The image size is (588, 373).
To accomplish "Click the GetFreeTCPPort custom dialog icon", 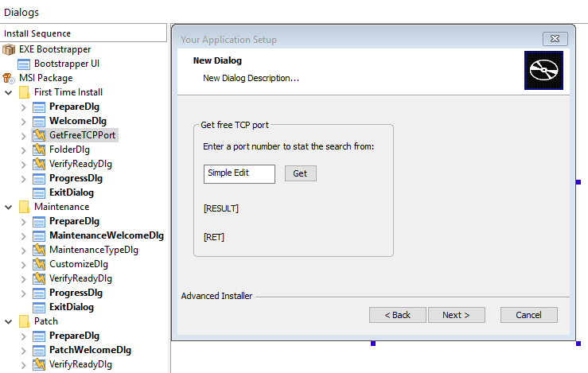I will tap(39, 135).
